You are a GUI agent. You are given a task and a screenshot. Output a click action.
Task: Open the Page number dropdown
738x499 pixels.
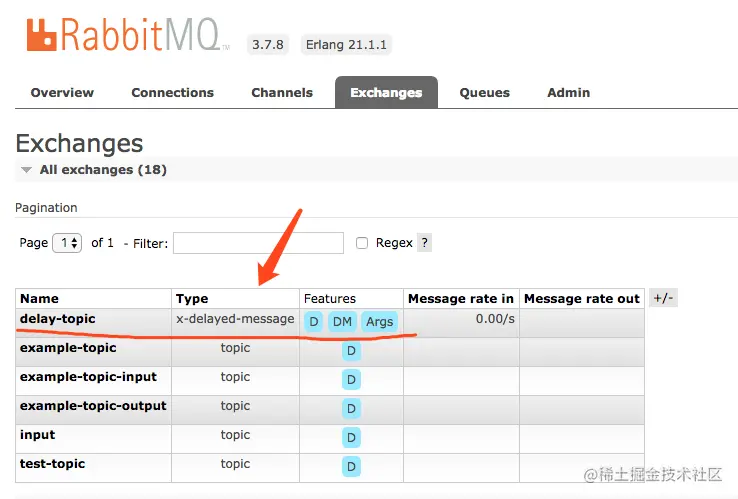(67, 243)
